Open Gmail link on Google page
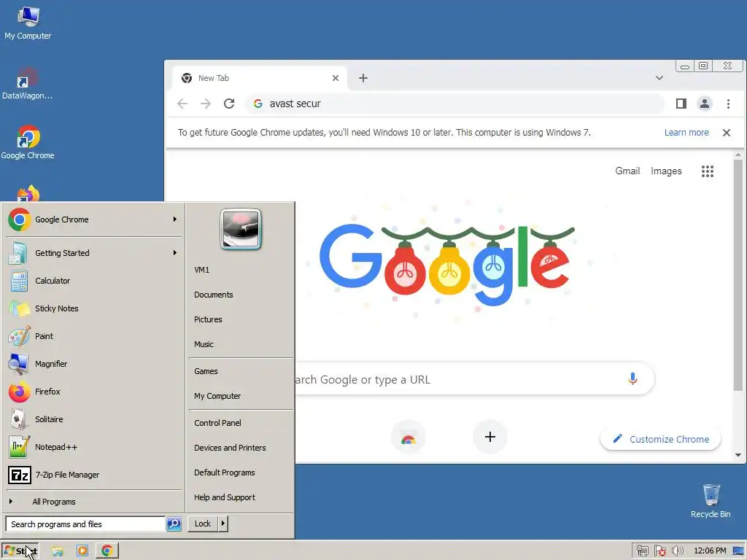Viewport: 747px width, 560px height. [627, 171]
